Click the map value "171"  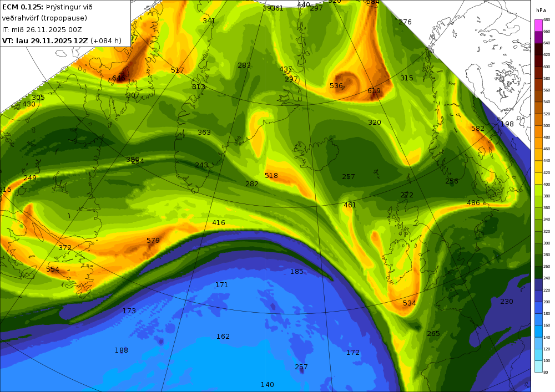click(x=221, y=284)
